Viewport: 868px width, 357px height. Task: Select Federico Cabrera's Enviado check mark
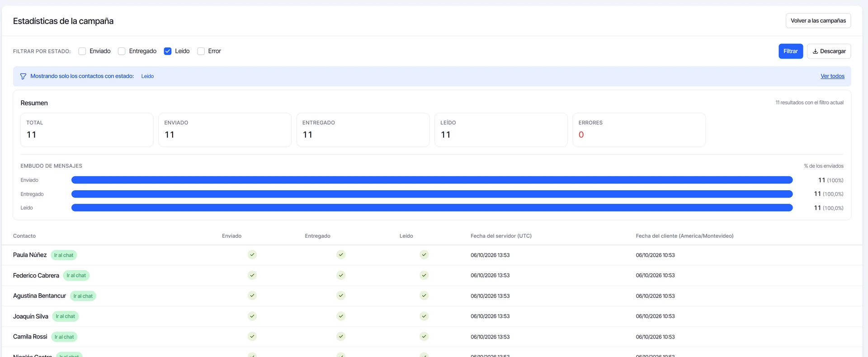click(x=252, y=275)
